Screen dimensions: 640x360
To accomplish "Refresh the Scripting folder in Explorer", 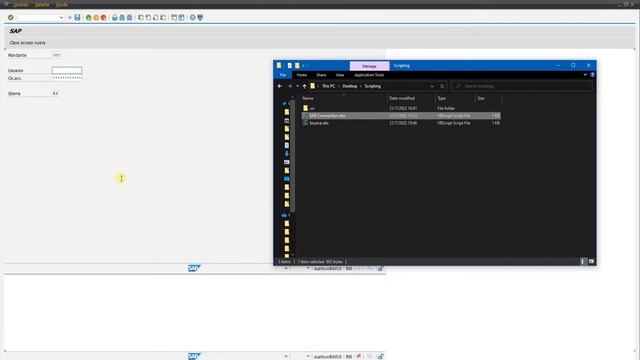I will pos(442,86).
